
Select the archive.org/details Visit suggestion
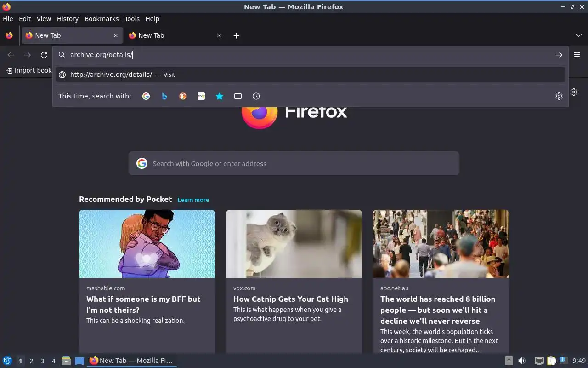tap(310, 75)
